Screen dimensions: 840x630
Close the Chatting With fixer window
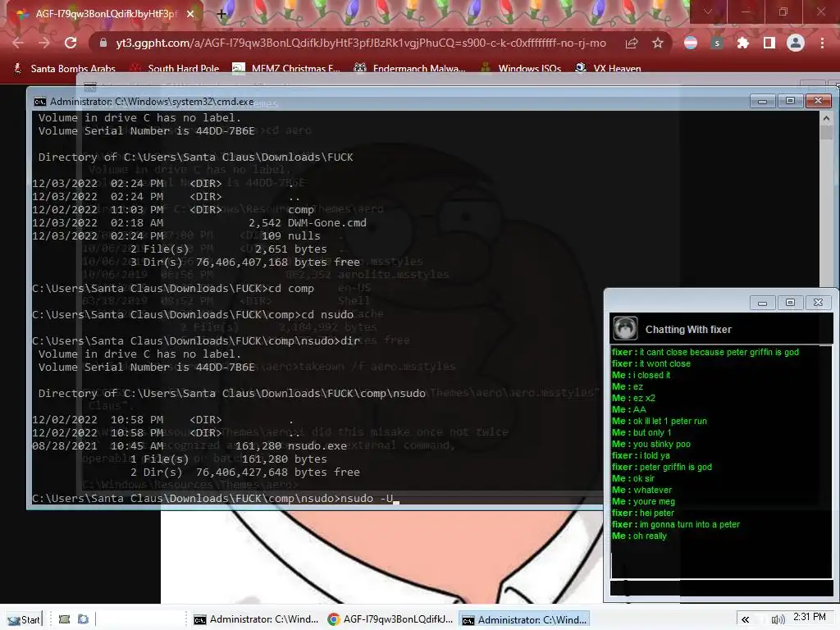pyautogui.click(x=818, y=303)
